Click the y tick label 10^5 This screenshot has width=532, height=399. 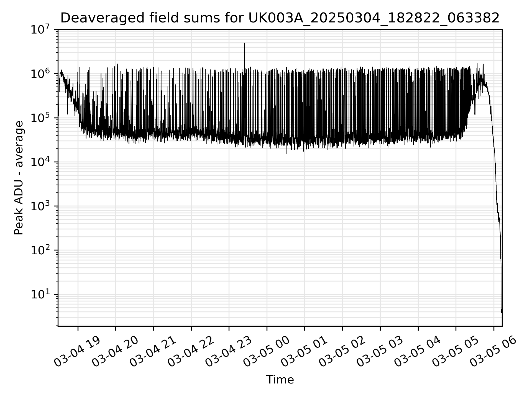[x=40, y=117]
